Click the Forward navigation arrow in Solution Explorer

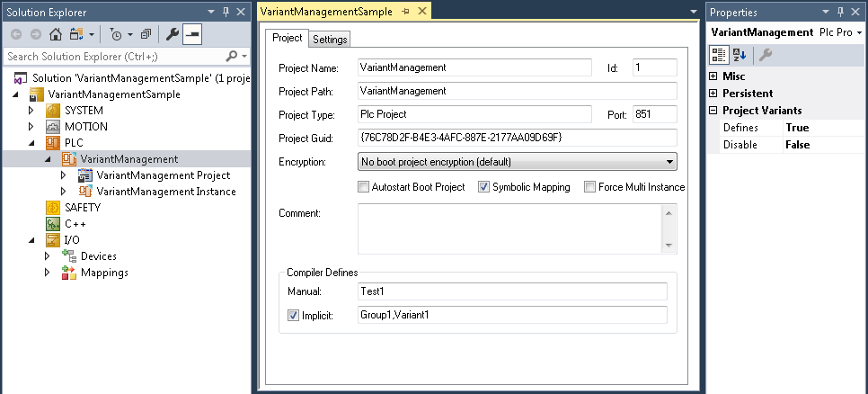pos(36,34)
